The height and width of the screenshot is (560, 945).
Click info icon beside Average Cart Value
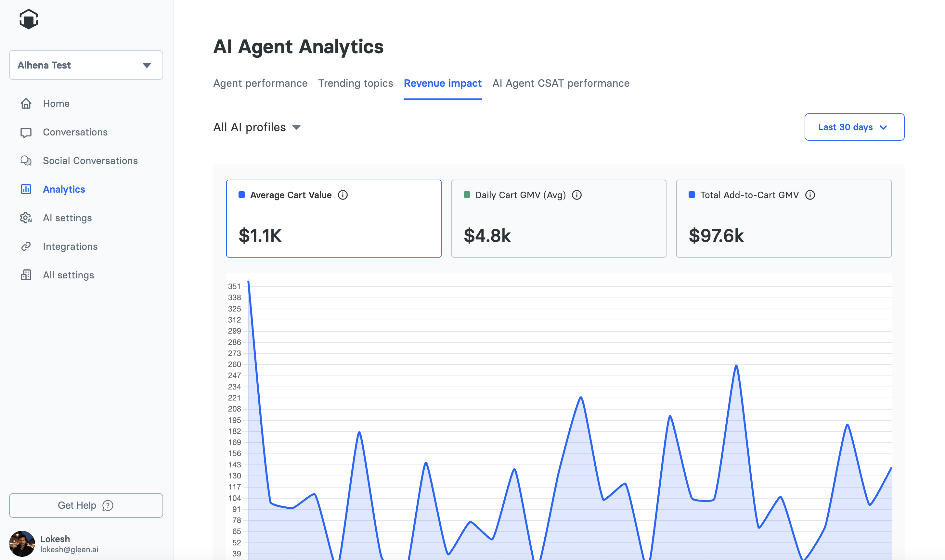[343, 195]
